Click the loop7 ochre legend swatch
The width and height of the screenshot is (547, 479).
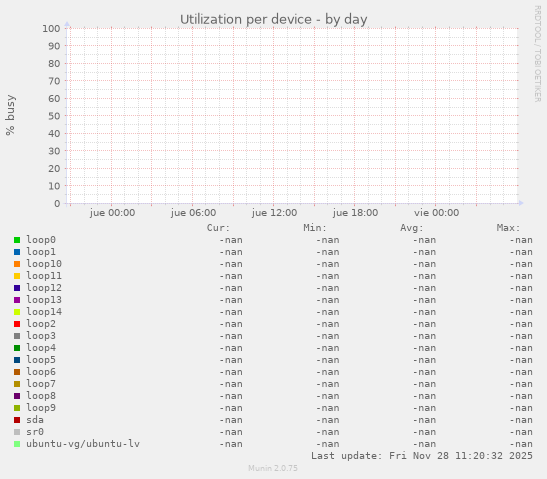point(17,384)
